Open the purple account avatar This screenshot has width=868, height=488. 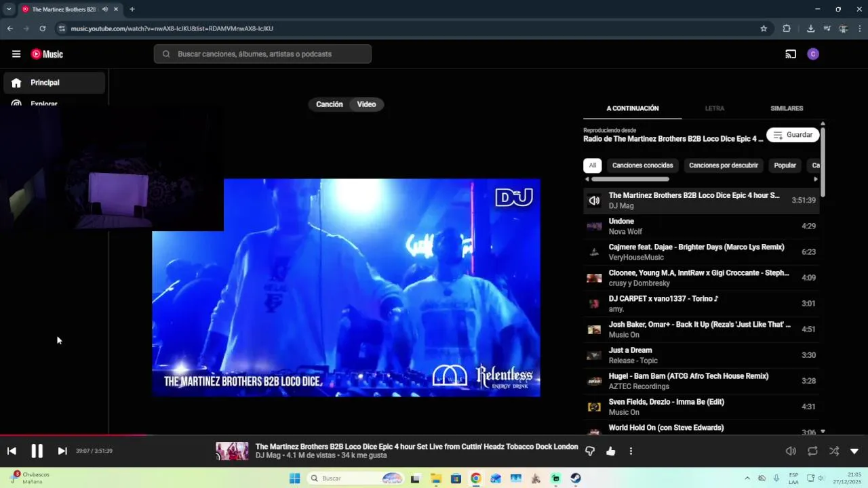[x=813, y=54]
